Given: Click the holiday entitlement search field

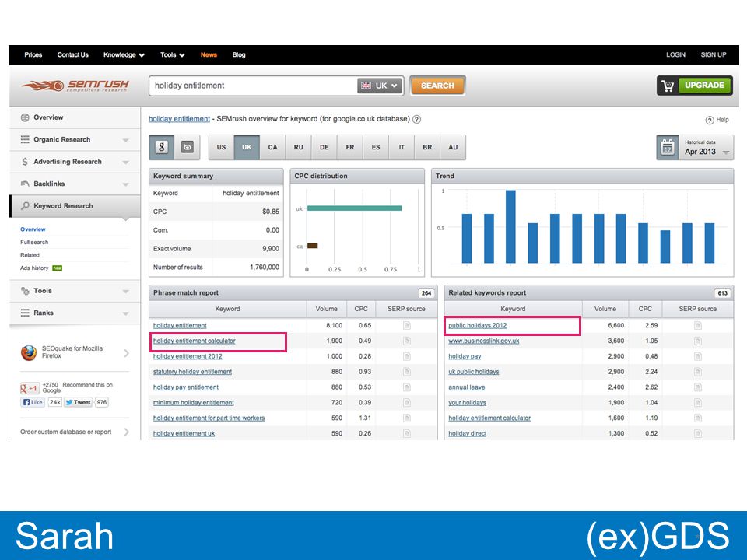Looking at the screenshot, I should click(x=252, y=86).
